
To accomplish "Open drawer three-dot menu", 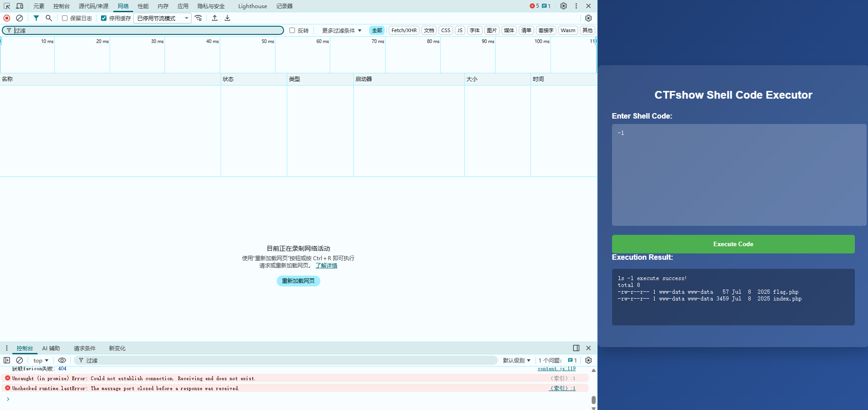I will pyautogui.click(x=6, y=348).
